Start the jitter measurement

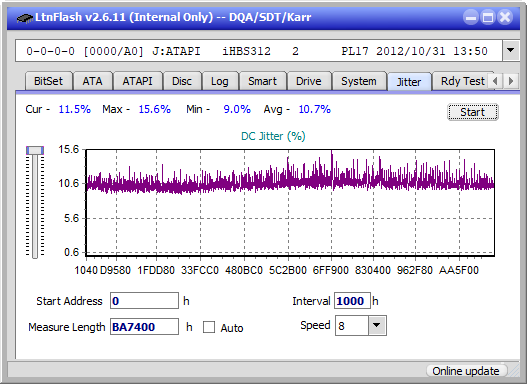(x=473, y=112)
